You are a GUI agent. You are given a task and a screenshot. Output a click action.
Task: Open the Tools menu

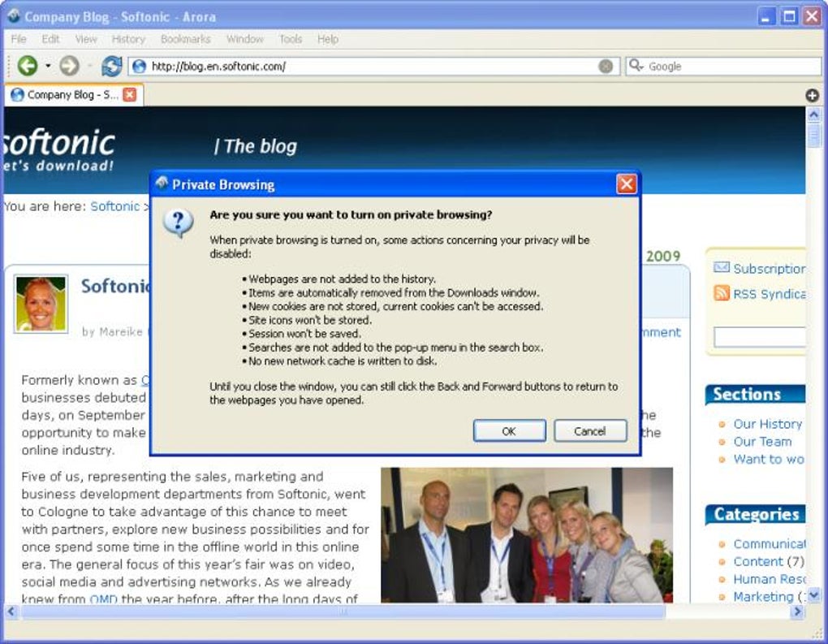coord(291,39)
